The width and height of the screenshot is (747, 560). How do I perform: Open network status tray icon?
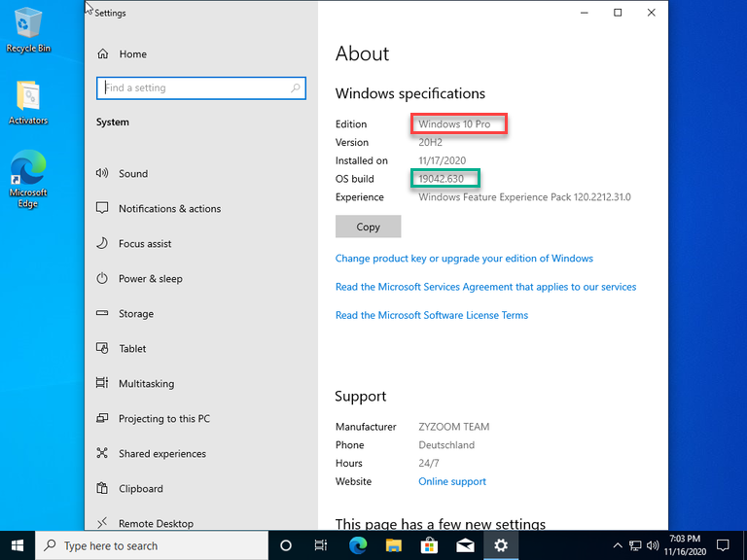[635, 545]
